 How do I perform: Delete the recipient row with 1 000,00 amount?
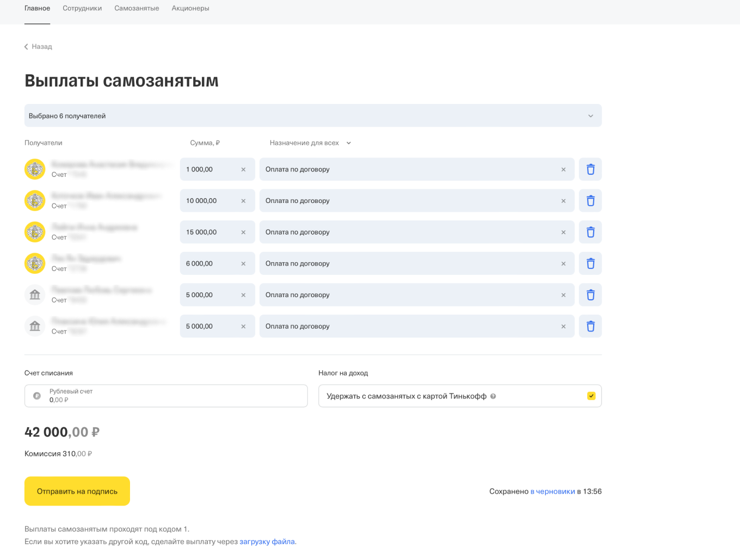click(x=590, y=169)
